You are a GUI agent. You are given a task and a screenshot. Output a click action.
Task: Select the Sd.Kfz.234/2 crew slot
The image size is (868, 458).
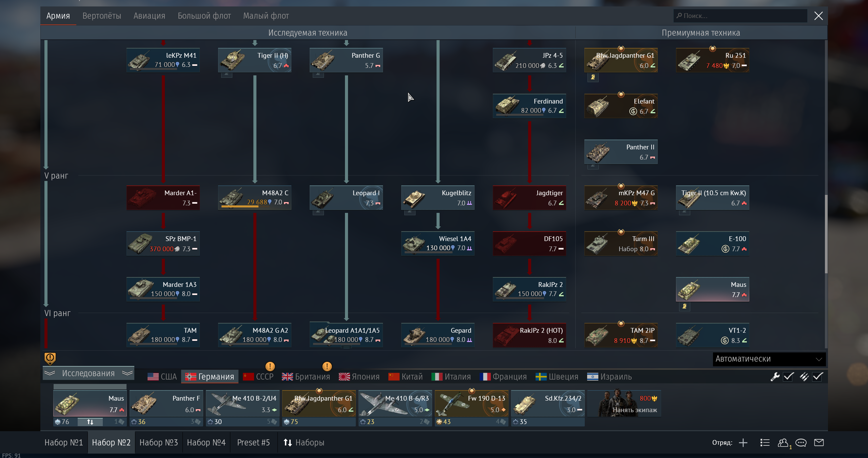coord(548,404)
